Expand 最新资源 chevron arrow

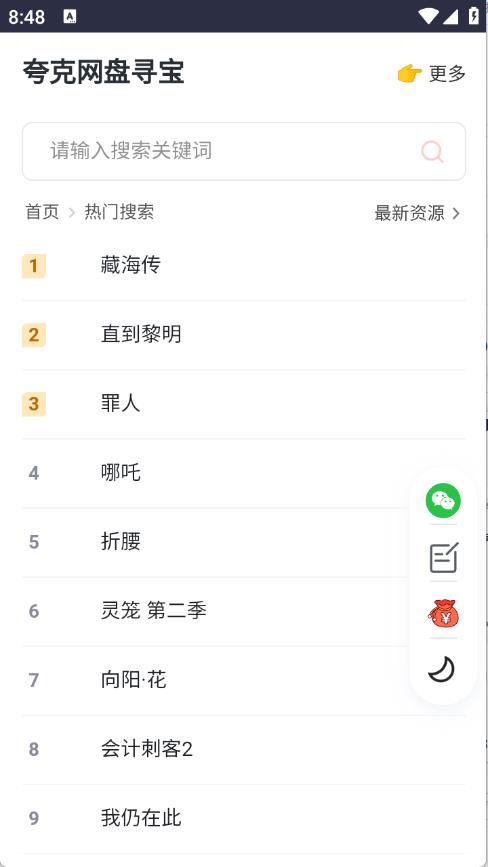click(x=456, y=213)
